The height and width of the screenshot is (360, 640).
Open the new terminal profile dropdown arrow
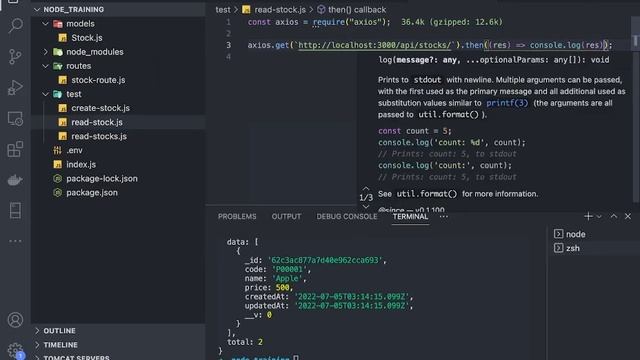pos(599,217)
